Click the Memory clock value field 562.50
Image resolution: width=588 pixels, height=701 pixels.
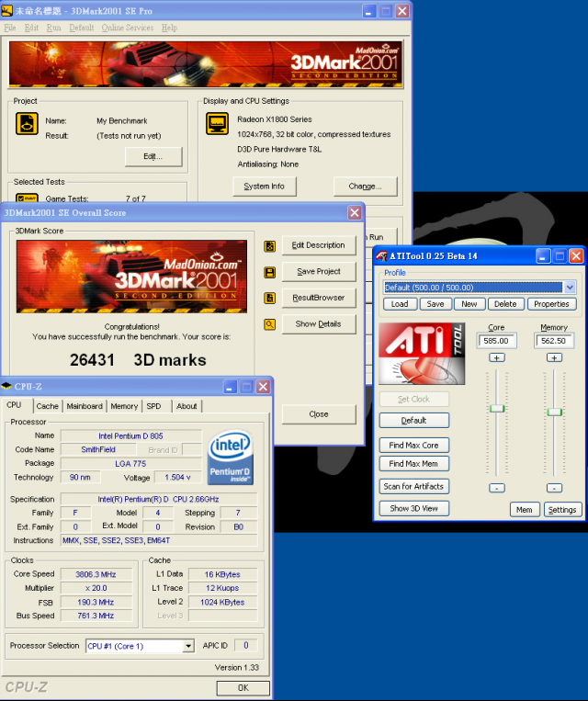coord(554,341)
